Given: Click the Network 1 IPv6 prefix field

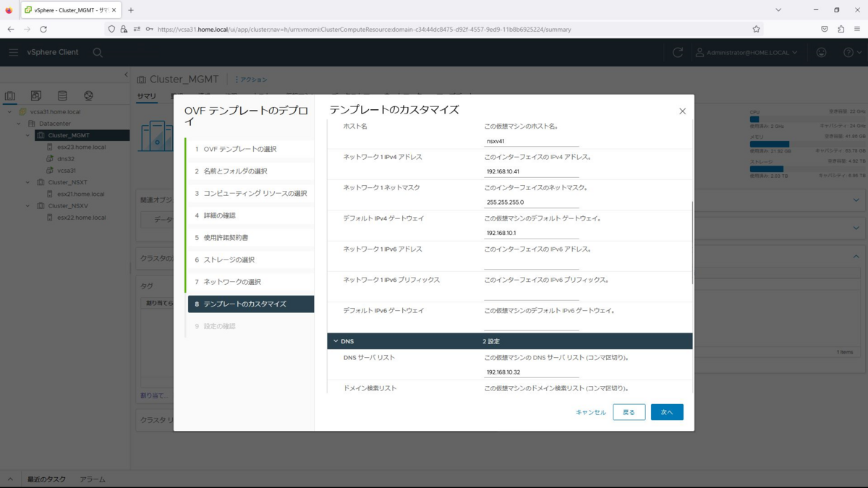Looking at the screenshot, I should pos(531,294).
